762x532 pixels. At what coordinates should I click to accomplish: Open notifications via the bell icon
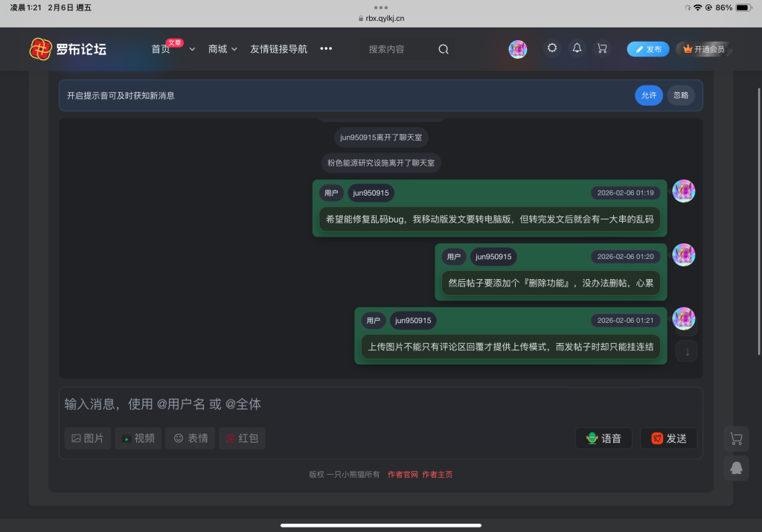tap(577, 48)
